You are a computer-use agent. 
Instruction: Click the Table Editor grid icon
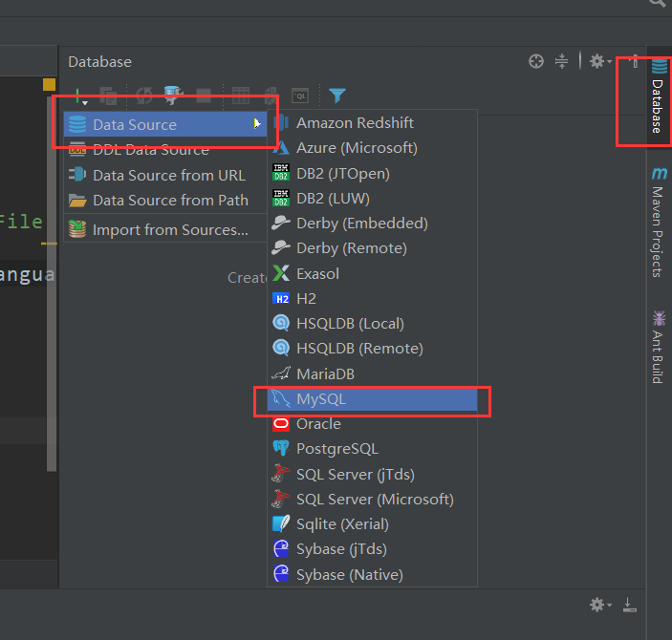241,96
